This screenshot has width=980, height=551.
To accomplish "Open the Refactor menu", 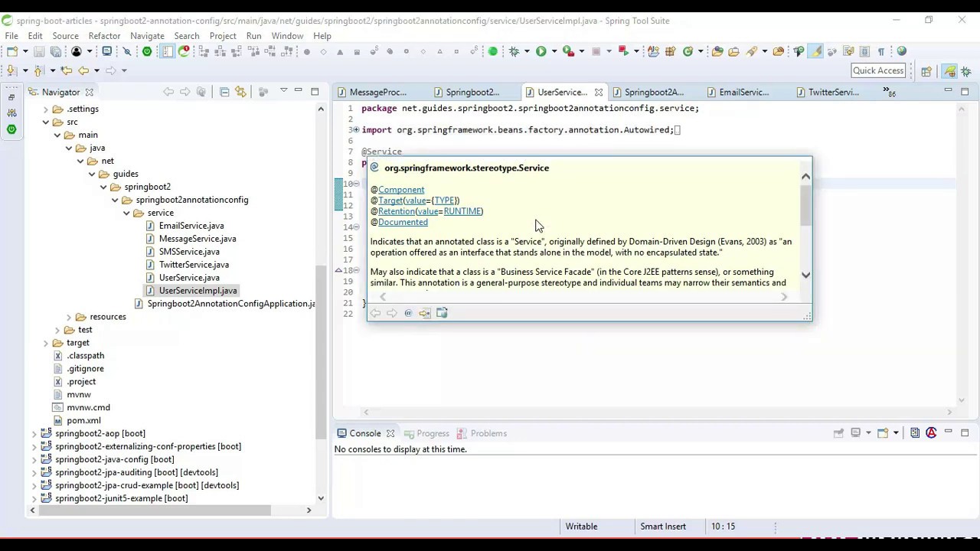I will (104, 36).
